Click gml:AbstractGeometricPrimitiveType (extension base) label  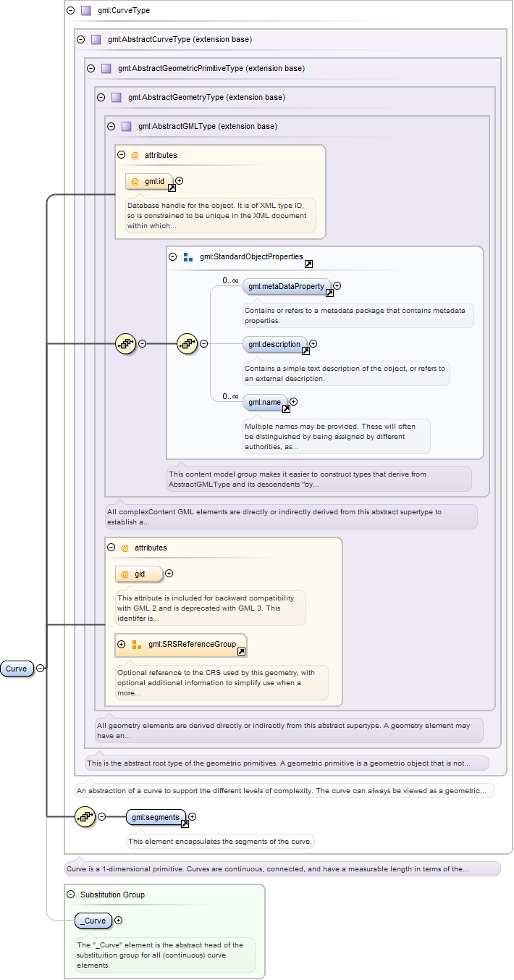[x=211, y=68]
